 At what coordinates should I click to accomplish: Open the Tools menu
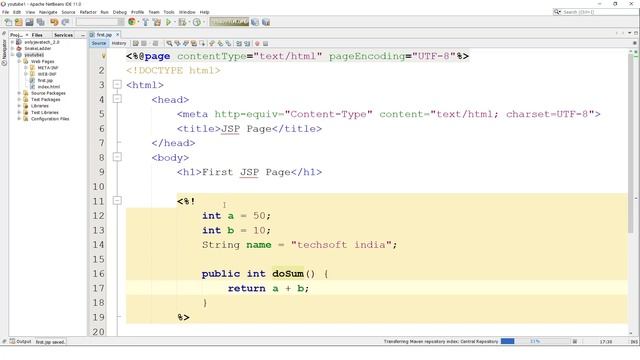coord(169,12)
